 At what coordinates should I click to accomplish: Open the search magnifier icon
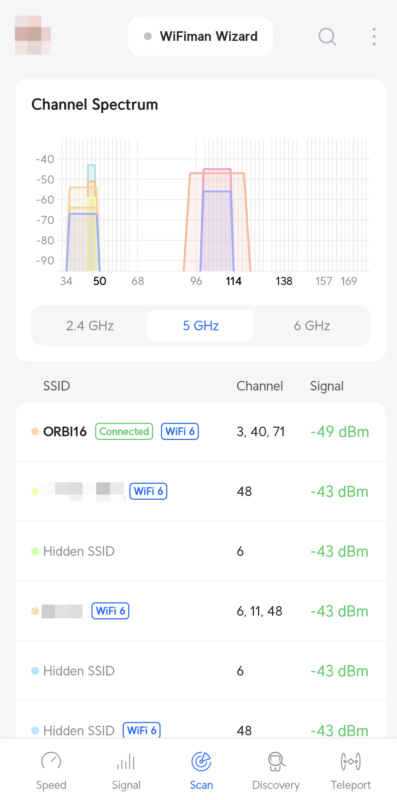point(327,36)
